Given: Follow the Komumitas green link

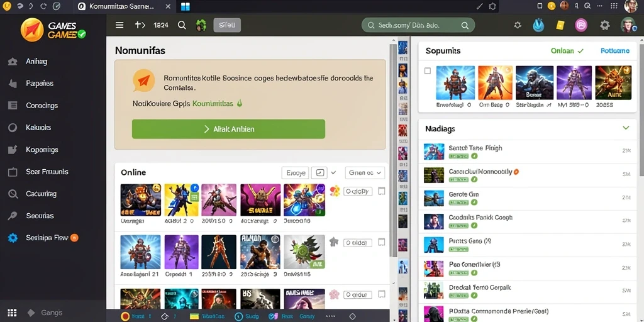Looking at the screenshot, I should click(x=213, y=104).
